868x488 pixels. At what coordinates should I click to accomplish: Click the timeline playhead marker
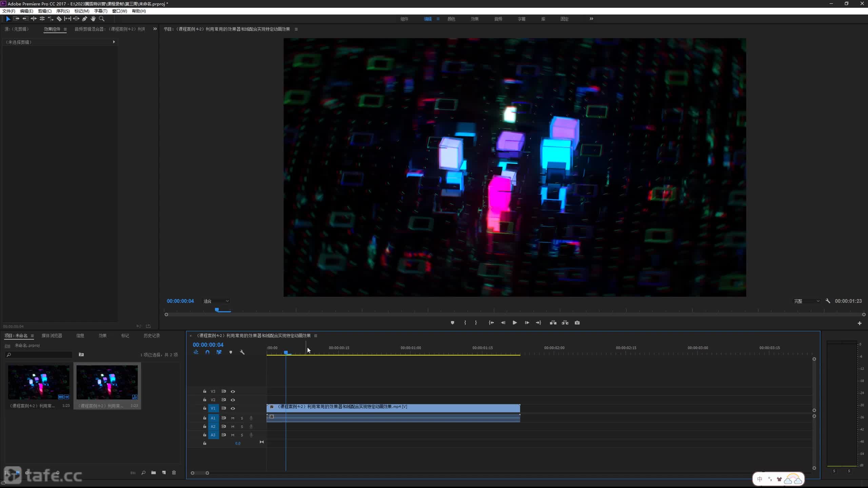coord(286,353)
